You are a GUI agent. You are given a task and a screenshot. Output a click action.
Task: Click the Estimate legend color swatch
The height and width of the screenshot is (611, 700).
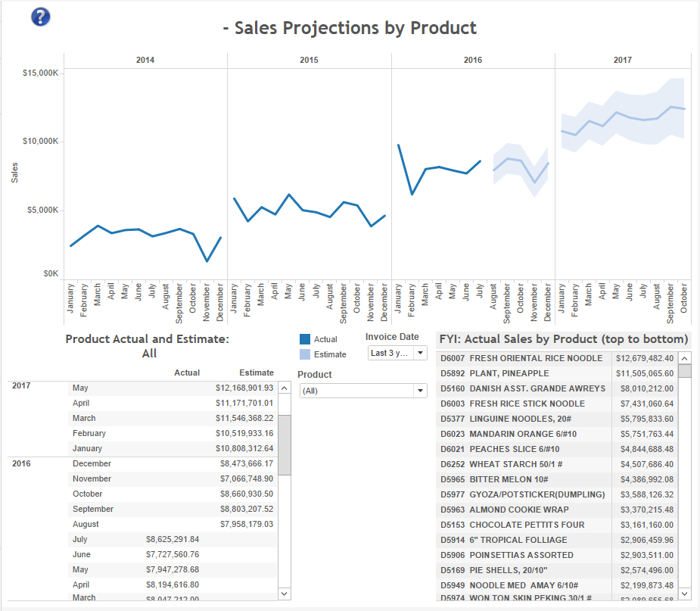coord(305,354)
